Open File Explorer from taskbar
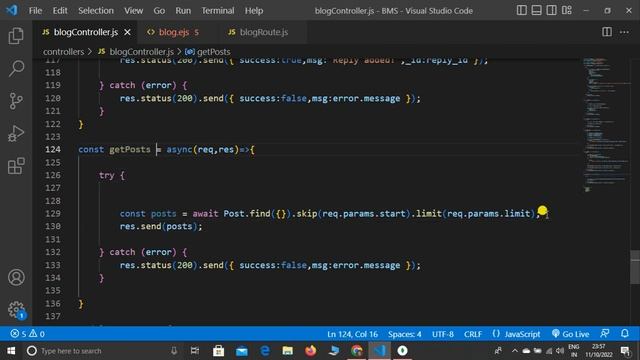The image size is (640, 360). 288,351
